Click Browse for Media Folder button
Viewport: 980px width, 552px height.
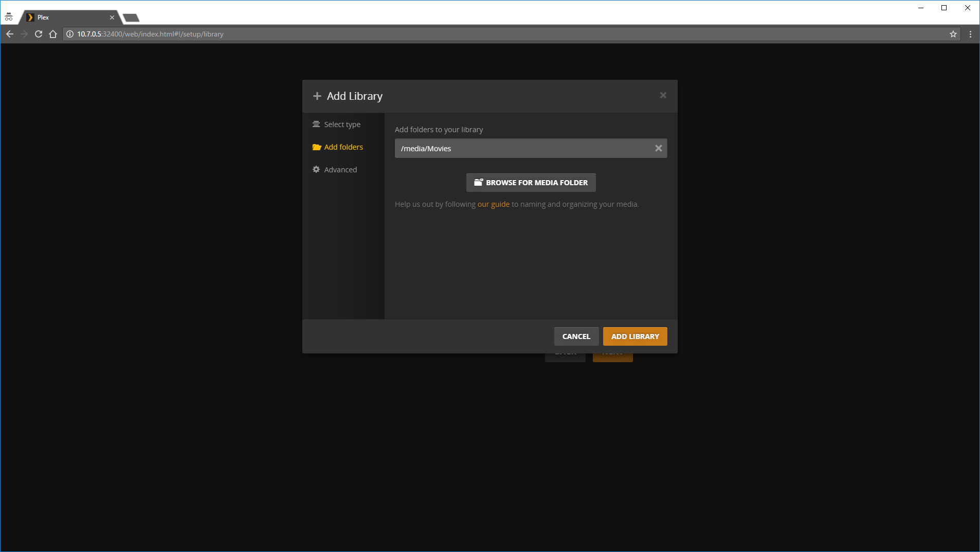531,183
